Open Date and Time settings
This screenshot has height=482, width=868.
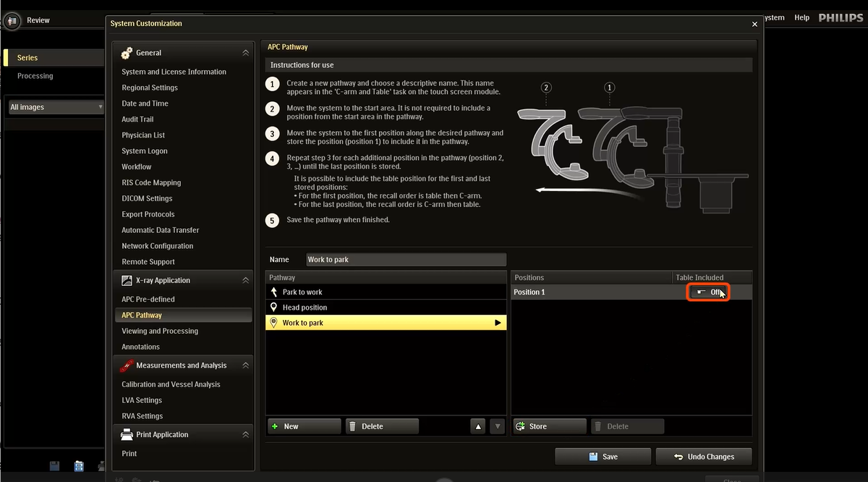coord(145,103)
